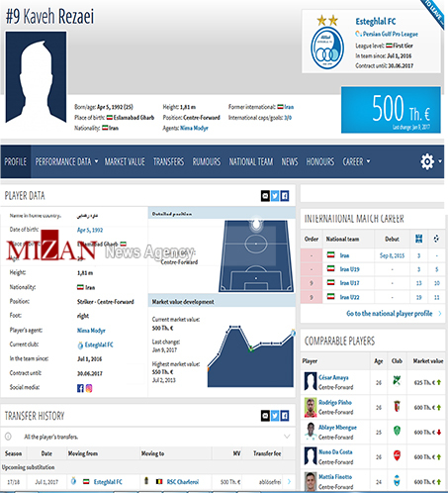Share Player Data on Twitter
This screenshot has height=493, width=448.
[275, 196]
